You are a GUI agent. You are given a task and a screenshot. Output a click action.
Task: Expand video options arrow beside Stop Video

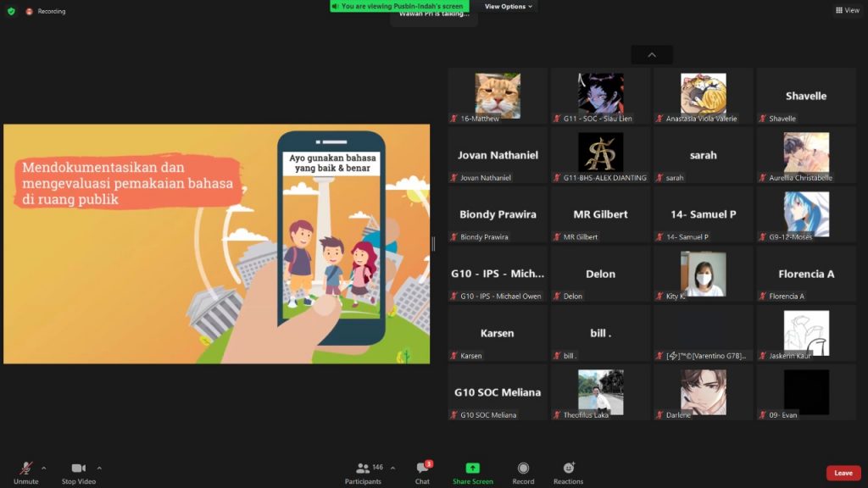99,468
